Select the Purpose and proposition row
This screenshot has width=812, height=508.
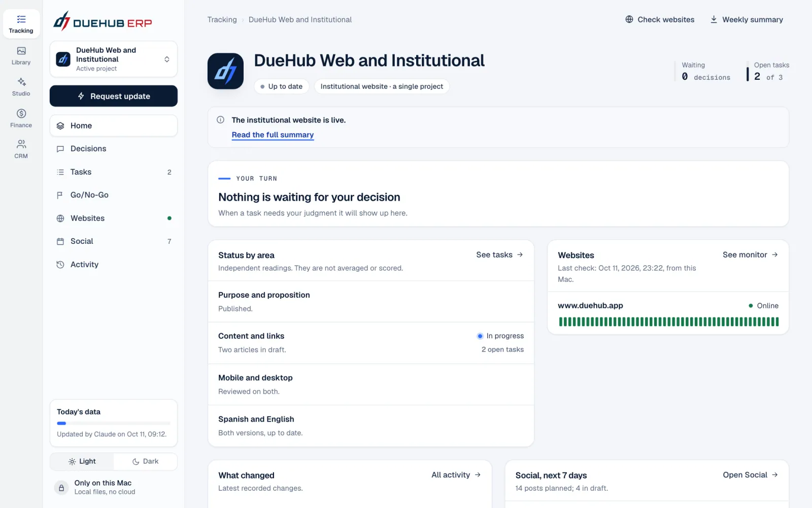371,302
